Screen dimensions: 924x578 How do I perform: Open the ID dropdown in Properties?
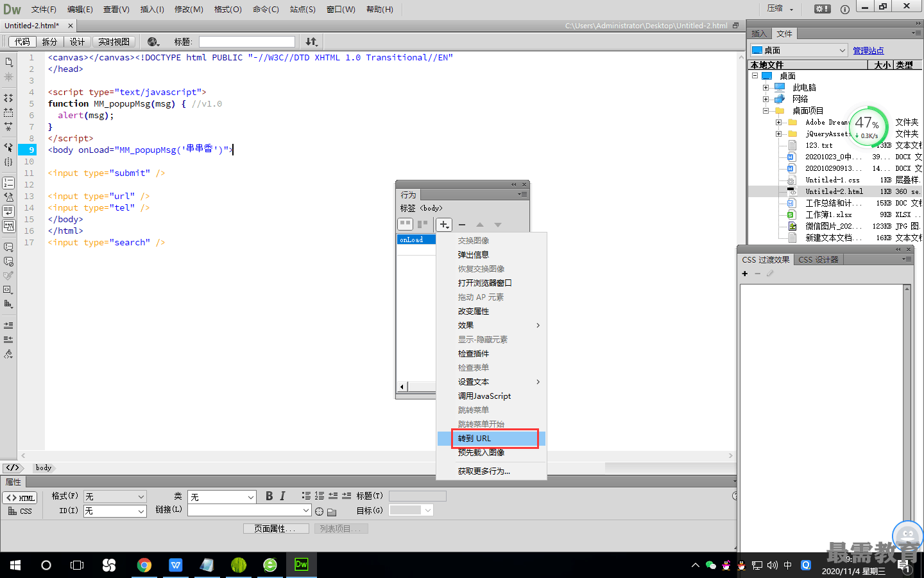tap(115, 511)
